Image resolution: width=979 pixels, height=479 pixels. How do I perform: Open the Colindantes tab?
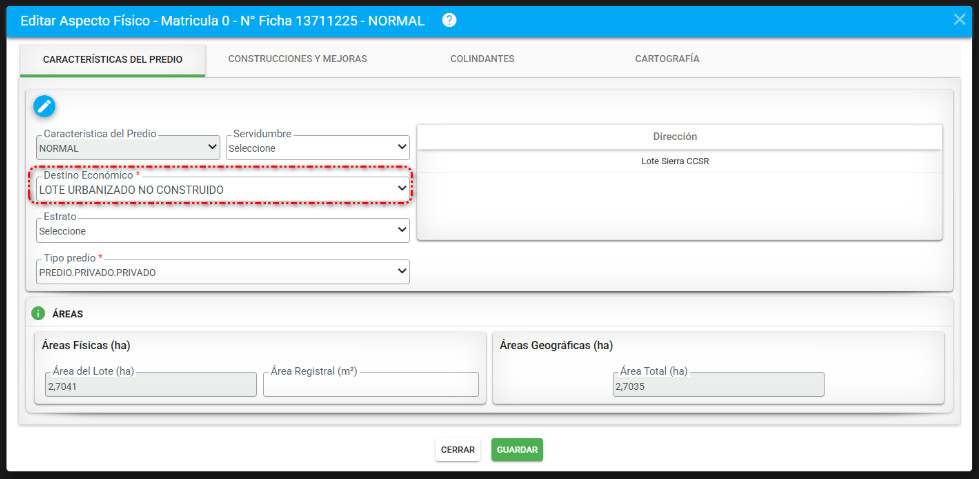(x=482, y=59)
